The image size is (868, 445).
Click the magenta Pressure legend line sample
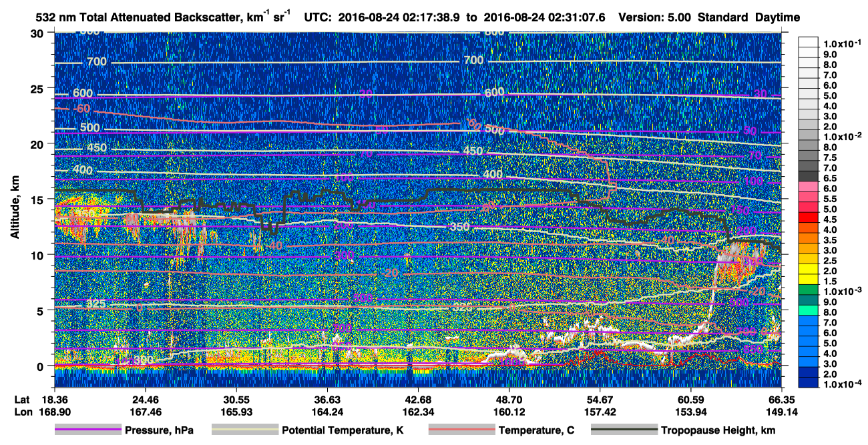[88, 430]
